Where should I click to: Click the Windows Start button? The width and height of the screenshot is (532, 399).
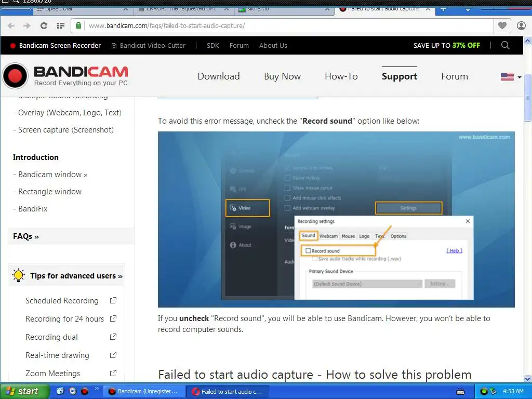point(24,391)
